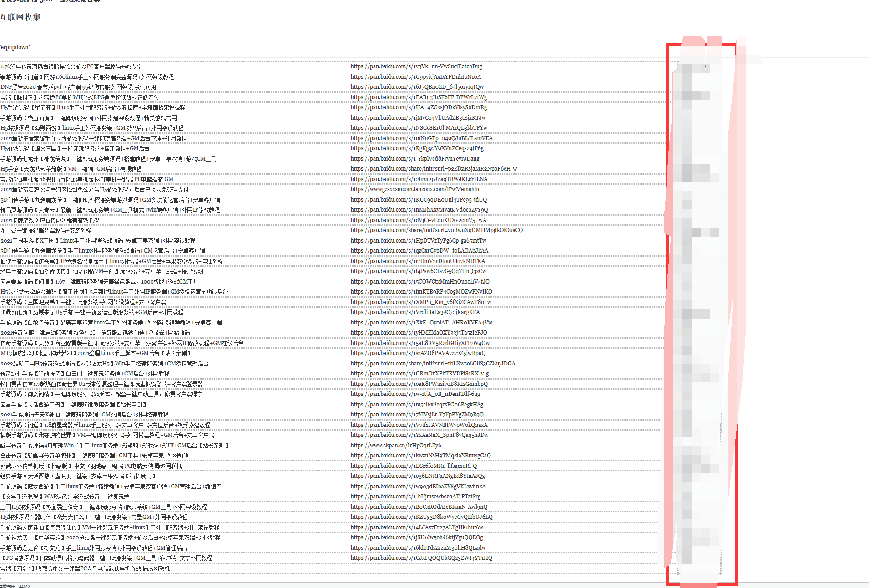Open the Baidu link ending 1-YkplVcd8FrynYevrJDang

point(415,159)
